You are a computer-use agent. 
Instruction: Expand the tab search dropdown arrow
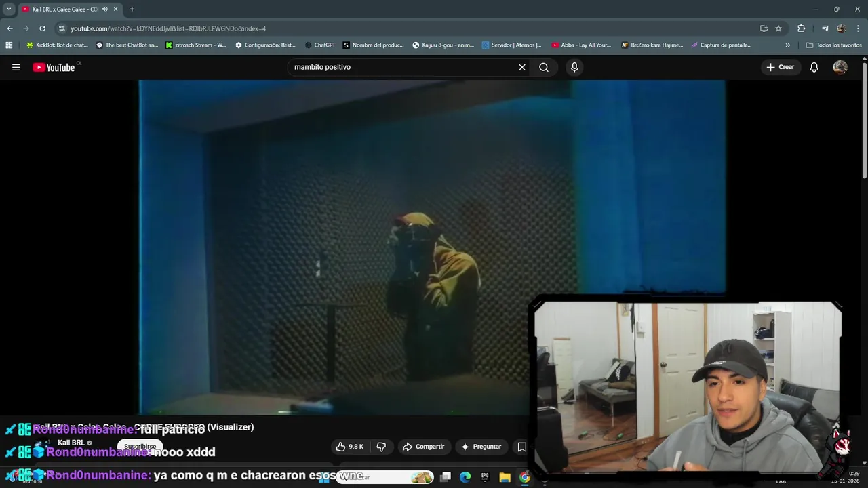coord(9,9)
